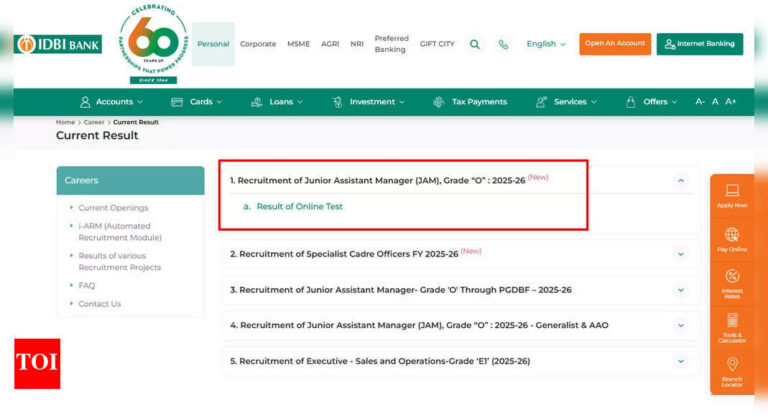Open Interest Rates percent icon
The image size is (768, 417).
[x=732, y=276]
